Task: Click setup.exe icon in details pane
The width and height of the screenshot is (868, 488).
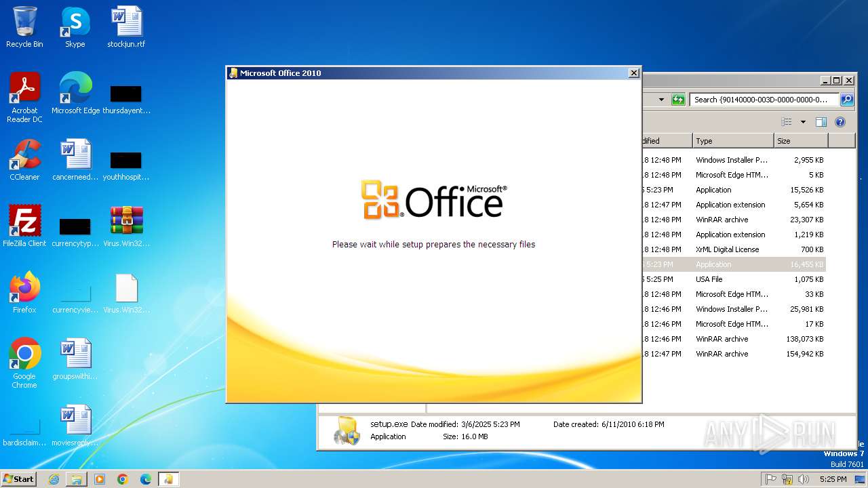Action: click(347, 431)
